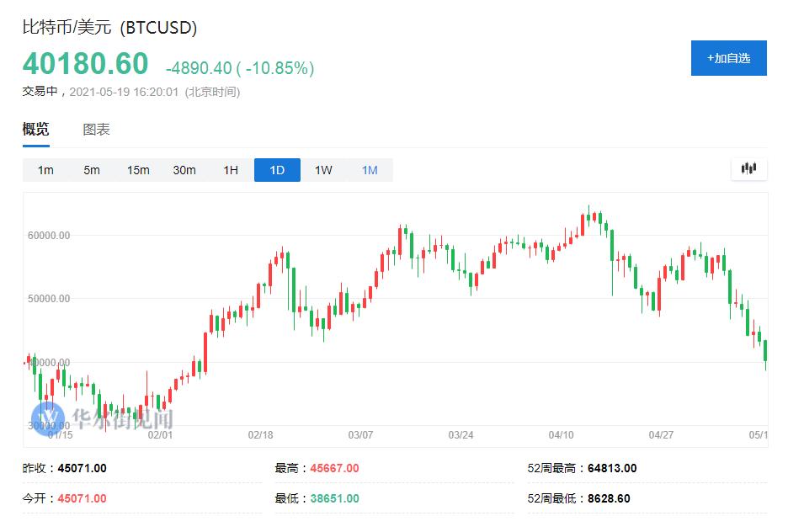Choose the 1W weekly interval
The width and height of the screenshot is (788, 532).
323,170
